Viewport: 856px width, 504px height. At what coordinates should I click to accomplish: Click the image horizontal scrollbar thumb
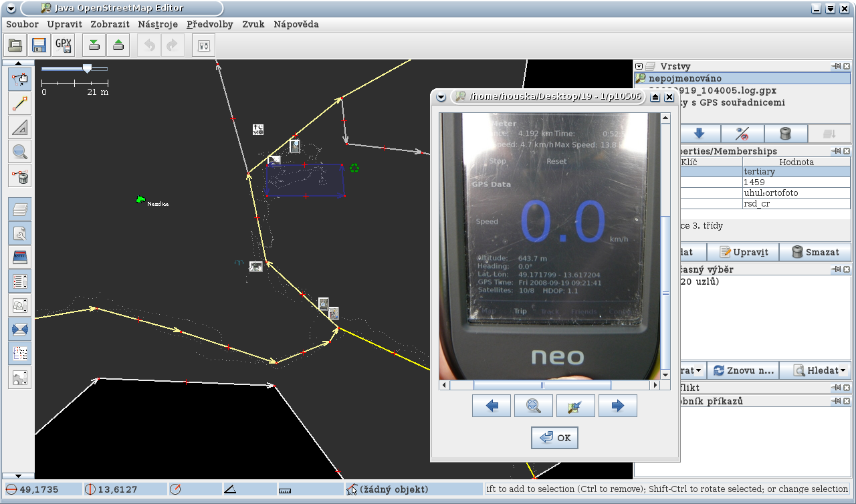point(542,385)
